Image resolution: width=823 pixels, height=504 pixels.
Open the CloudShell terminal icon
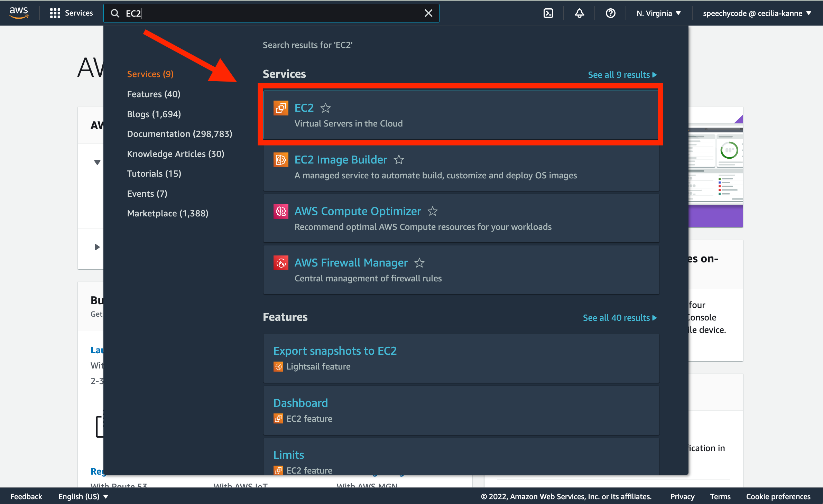548,13
